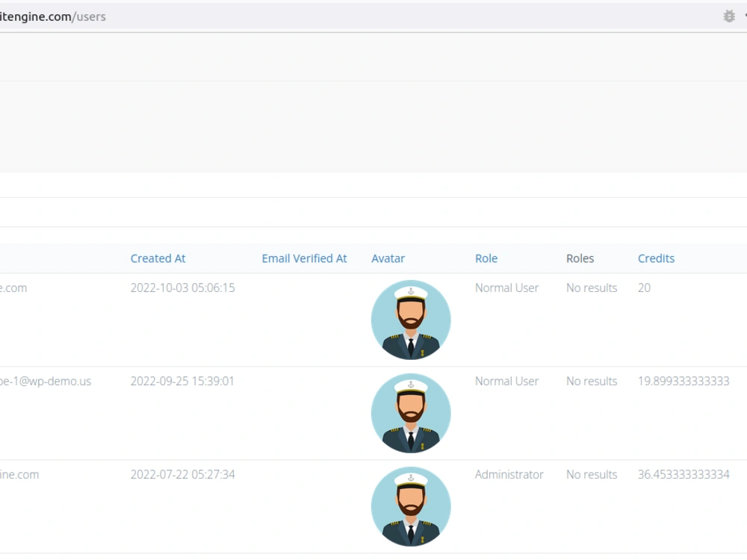Screen dimensions: 747x560
Task: Open avatar of user created 2022-09-25
Action: coord(411,413)
